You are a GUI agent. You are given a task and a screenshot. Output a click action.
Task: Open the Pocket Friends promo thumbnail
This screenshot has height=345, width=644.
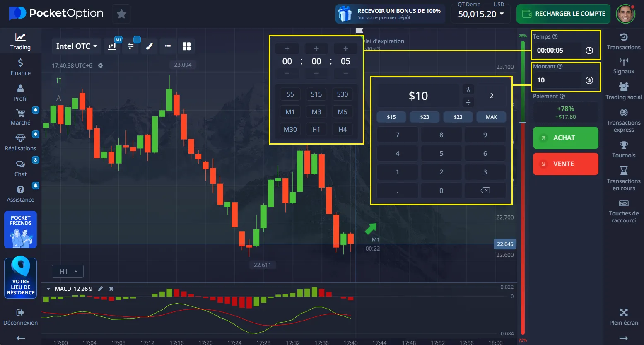pyautogui.click(x=20, y=230)
